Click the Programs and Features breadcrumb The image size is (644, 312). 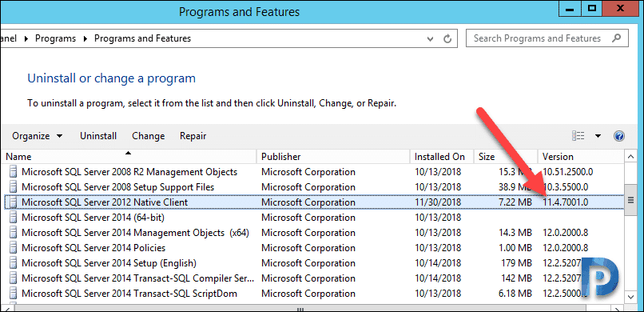click(142, 38)
